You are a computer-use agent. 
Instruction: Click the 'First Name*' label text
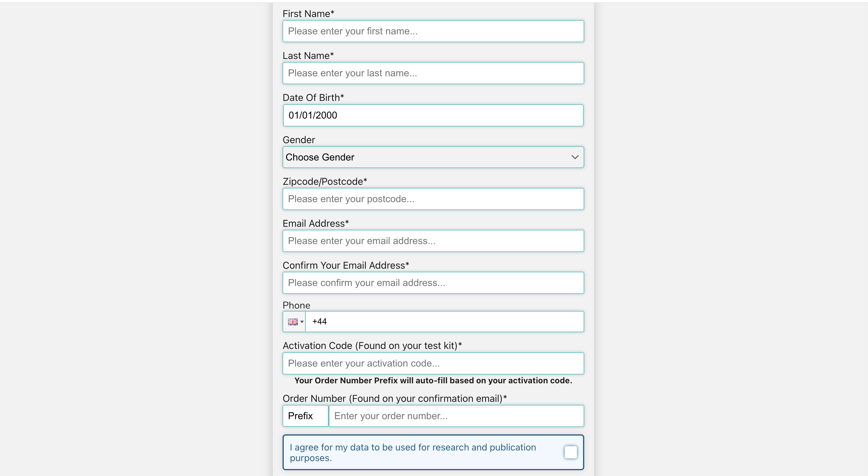coord(308,13)
